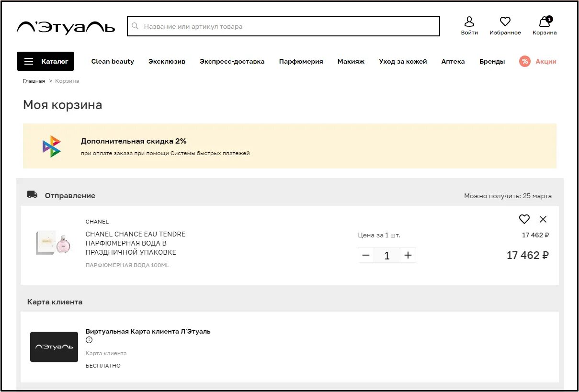
Task: Open Экспресс-доставка menu item
Action: (232, 61)
